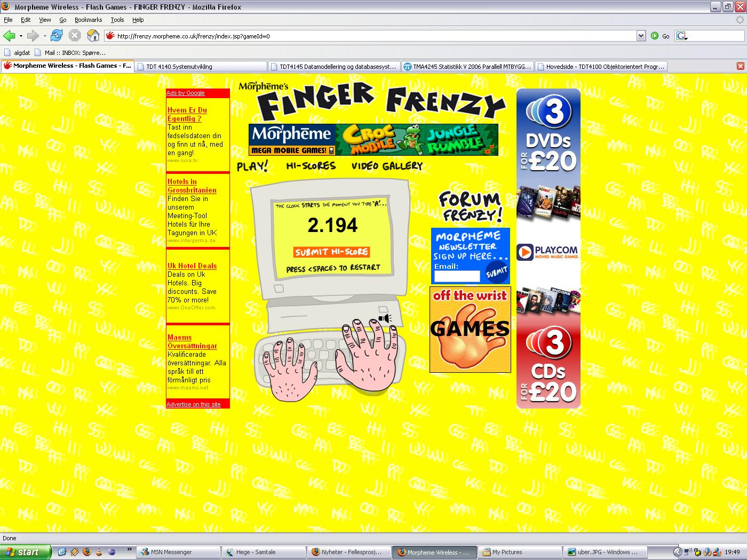
Task: Open the Back button history dropdown
Action: tap(21, 36)
